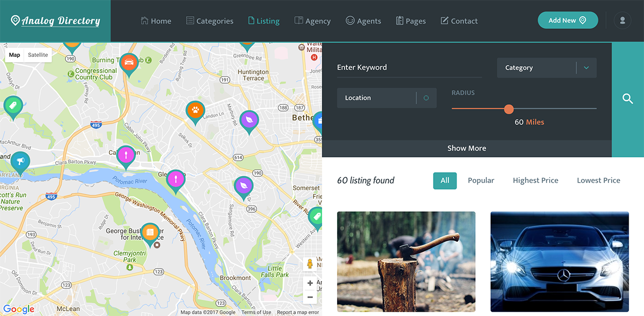Switch map to Satellite view
The height and width of the screenshot is (316, 644).
(x=38, y=55)
